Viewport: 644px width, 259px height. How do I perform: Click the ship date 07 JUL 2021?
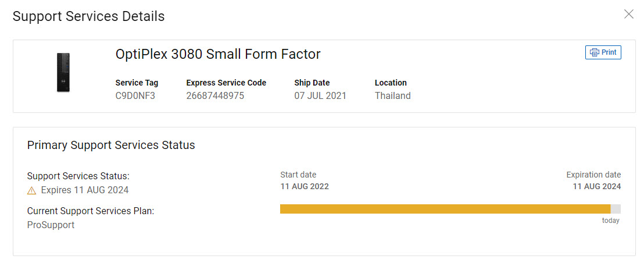point(320,95)
